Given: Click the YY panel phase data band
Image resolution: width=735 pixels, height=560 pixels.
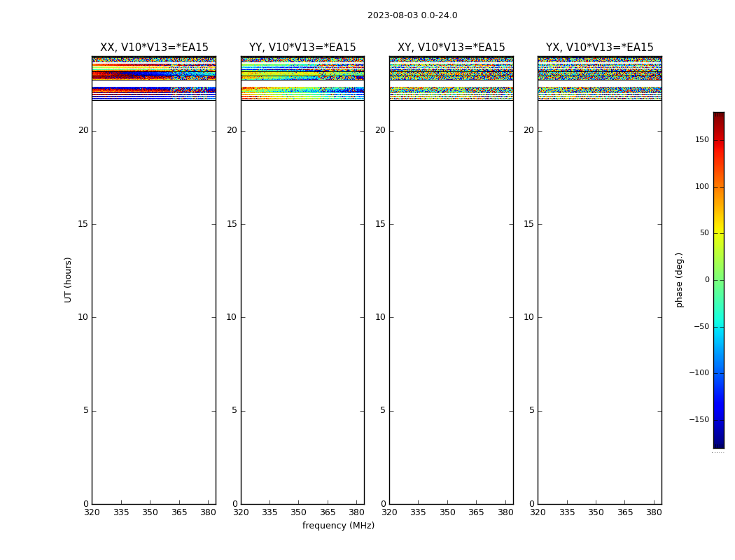Looking at the screenshot, I should (302, 78).
